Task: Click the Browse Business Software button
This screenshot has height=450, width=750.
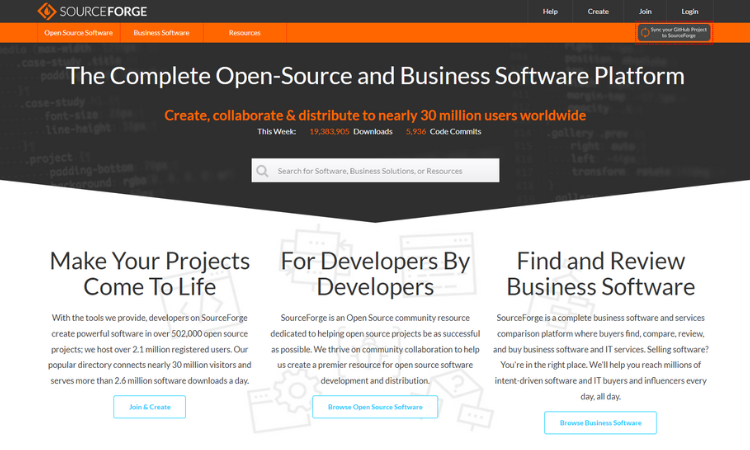Action: pyautogui.click(x=600, y=423)
